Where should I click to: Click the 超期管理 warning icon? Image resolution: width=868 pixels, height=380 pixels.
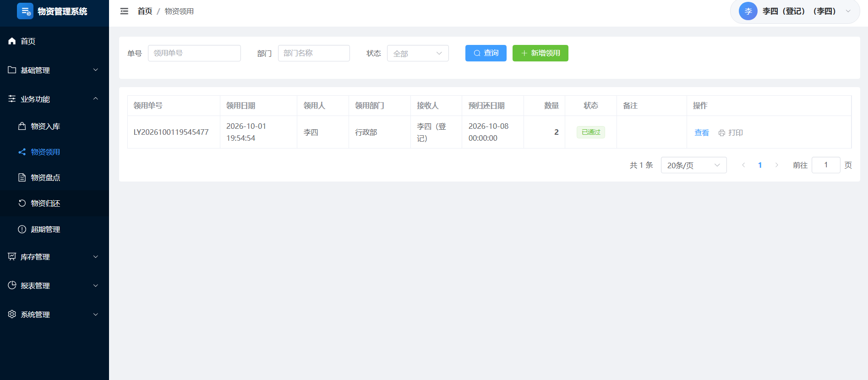(x=22, y=229)
